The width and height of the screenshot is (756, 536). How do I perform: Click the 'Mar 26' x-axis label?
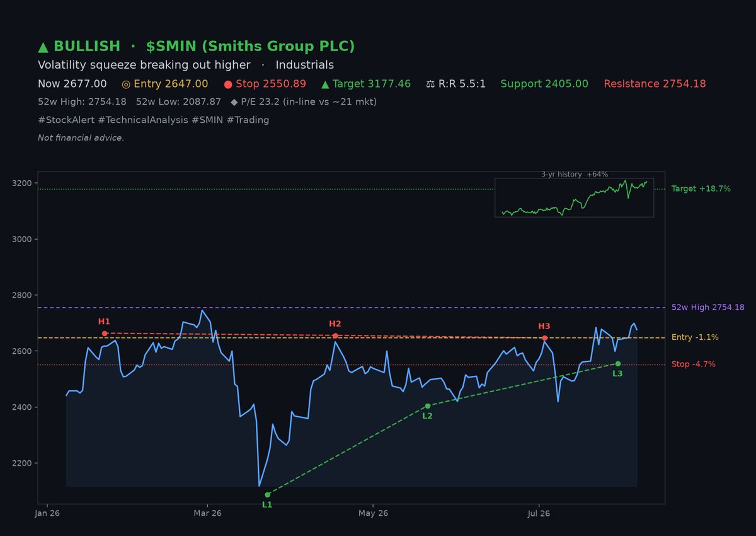(208, 513)
